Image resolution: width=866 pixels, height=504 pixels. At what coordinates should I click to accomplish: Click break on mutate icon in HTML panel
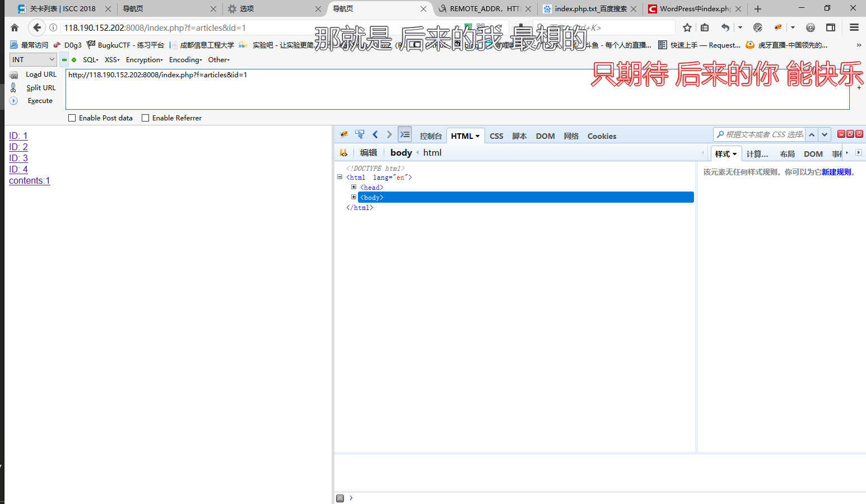(x=344, y=152)
